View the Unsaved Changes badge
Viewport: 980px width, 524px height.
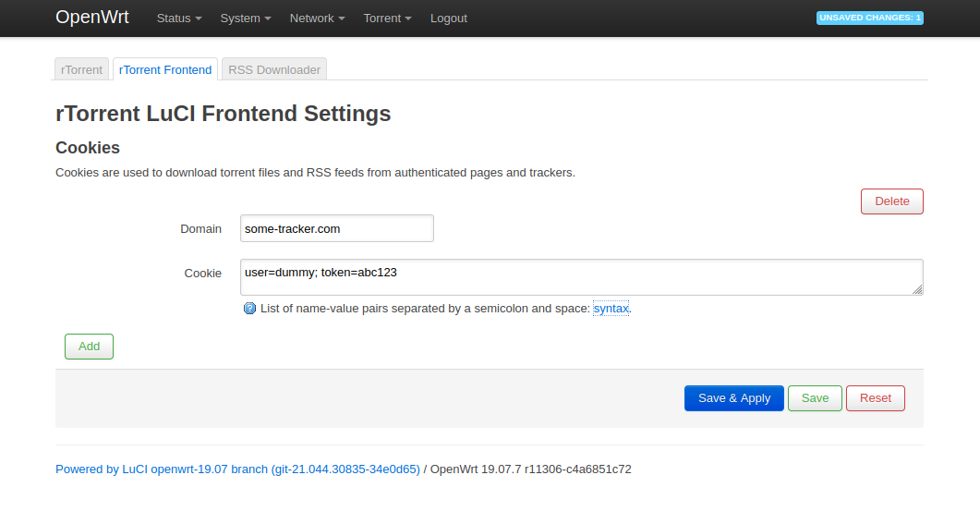[869, 18]
